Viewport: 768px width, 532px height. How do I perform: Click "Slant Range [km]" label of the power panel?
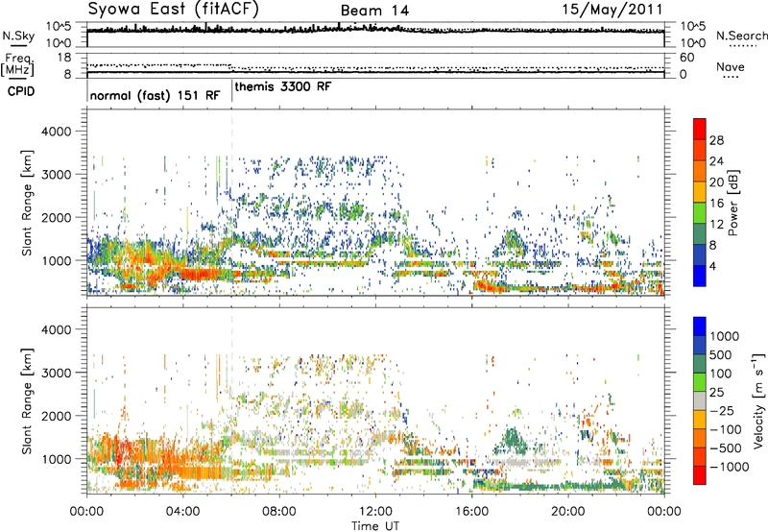click(27, 203)
